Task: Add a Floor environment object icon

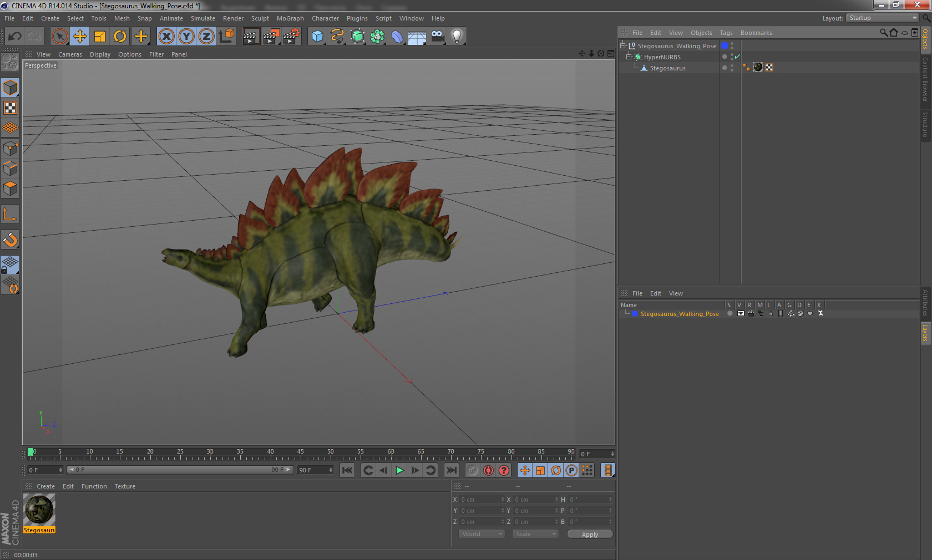Action: tap(417, 37)
